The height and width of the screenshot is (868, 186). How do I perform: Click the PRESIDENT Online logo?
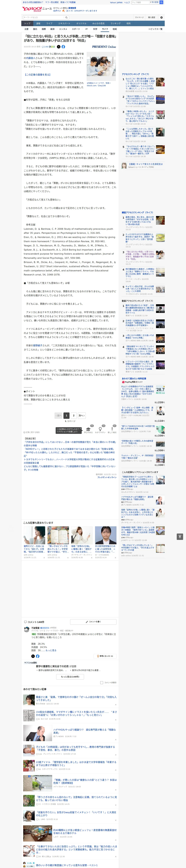coord(104,47)
